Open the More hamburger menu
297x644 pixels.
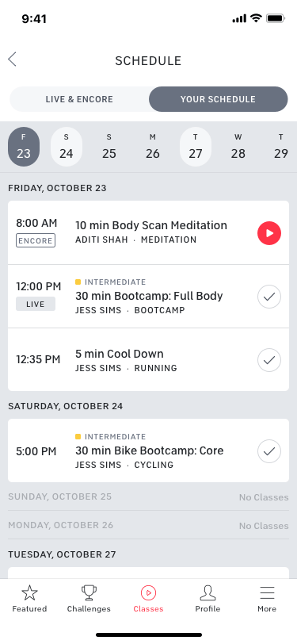[x=267, y=599]
